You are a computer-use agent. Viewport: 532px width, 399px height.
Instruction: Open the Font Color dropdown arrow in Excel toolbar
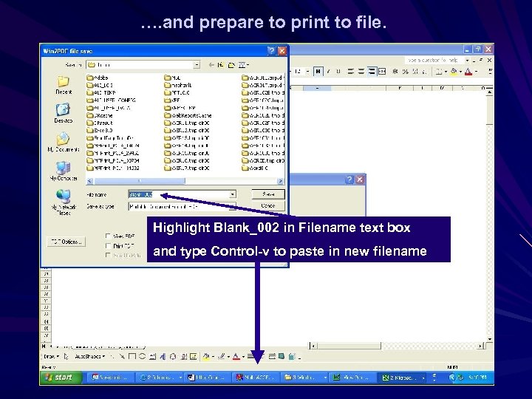(476, 71)
